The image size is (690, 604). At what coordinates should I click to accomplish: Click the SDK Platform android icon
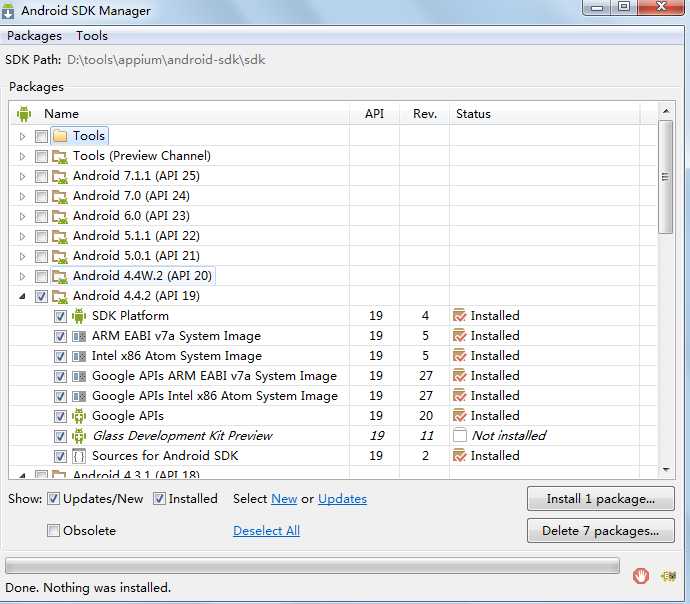tap(79, 316)
